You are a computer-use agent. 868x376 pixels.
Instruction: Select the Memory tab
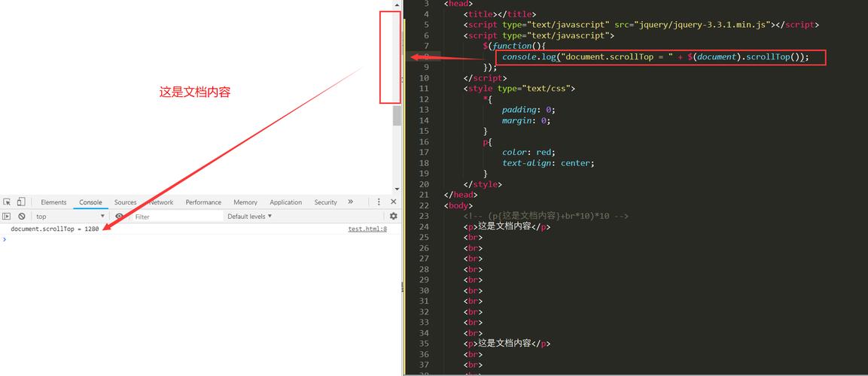245,202
